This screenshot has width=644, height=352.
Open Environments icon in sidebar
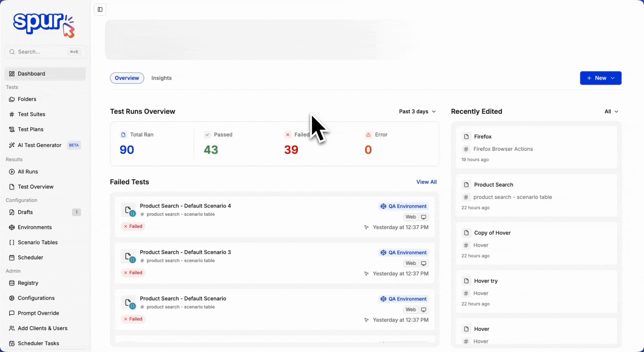pos(12,227)
